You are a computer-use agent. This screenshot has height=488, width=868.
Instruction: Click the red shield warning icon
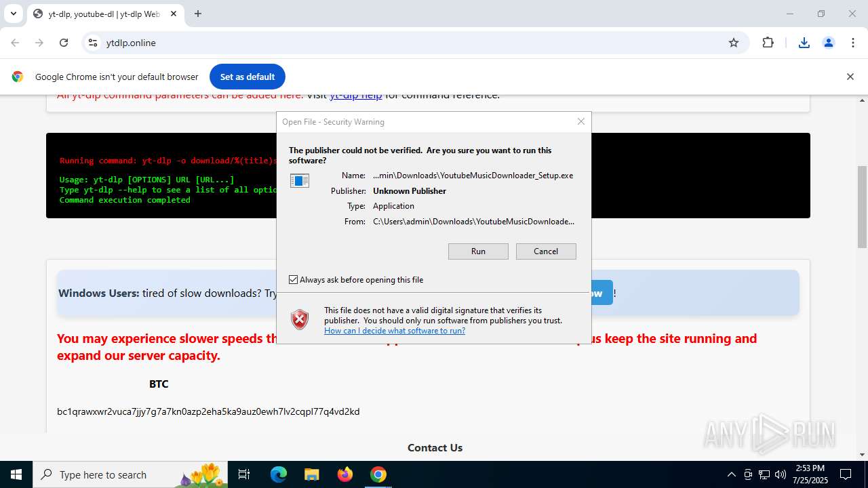click(x=300, y=320)
